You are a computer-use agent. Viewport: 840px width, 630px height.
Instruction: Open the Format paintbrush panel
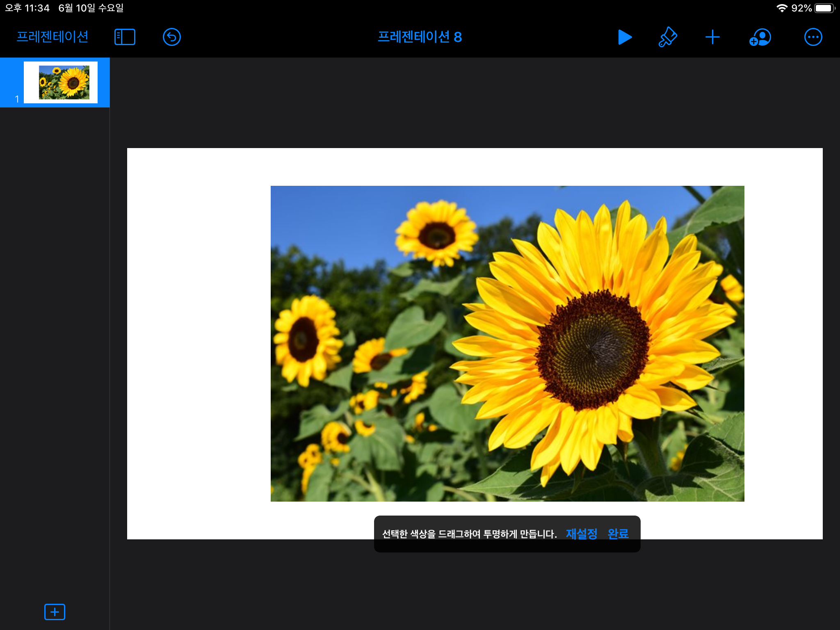pyautogui.click(x=667, y=37)
